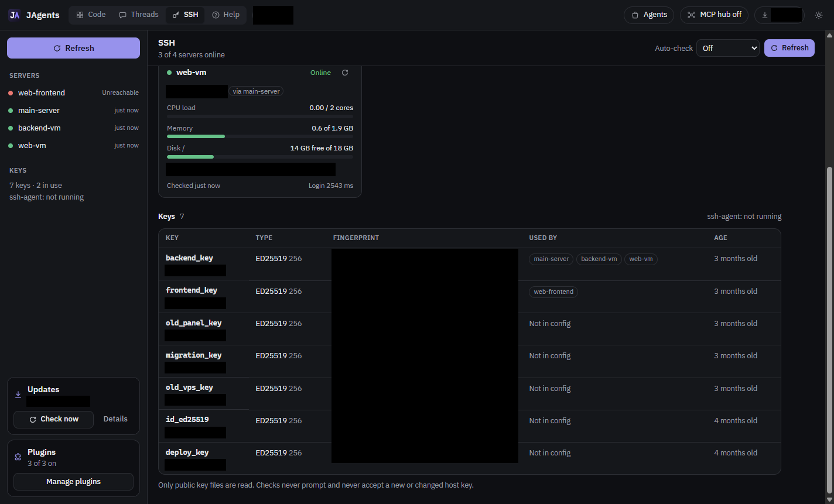Screen dimensions: 834x504
Task: Select web-vm in the sidebar
Action: click(x=73, y=145)
